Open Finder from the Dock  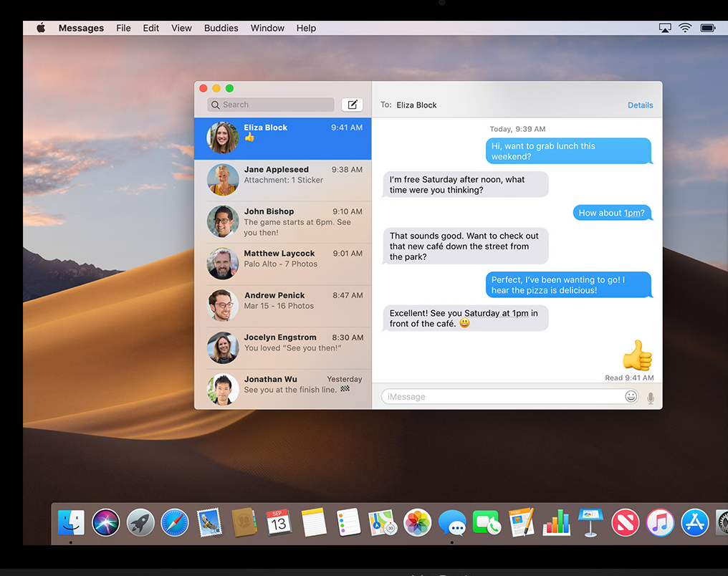(71, 522)
